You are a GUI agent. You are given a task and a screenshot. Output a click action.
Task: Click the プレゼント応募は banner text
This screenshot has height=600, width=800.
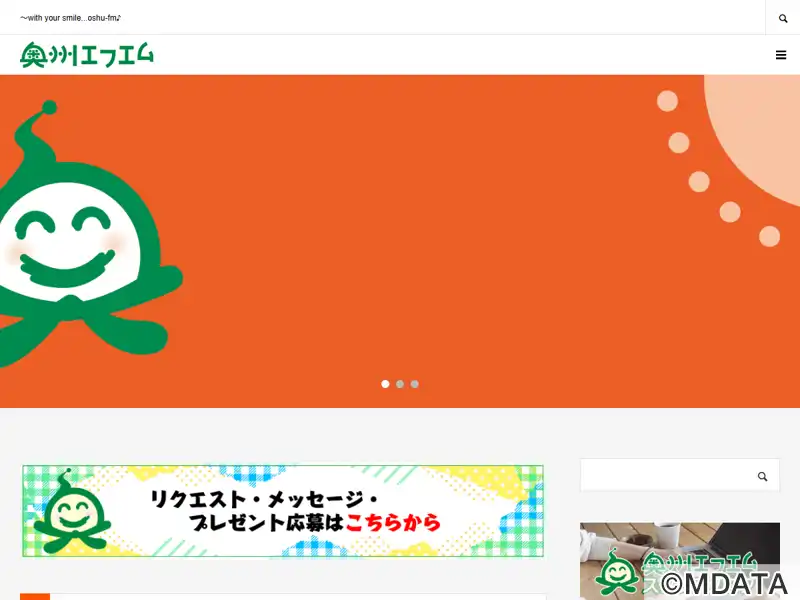(267, 522)
